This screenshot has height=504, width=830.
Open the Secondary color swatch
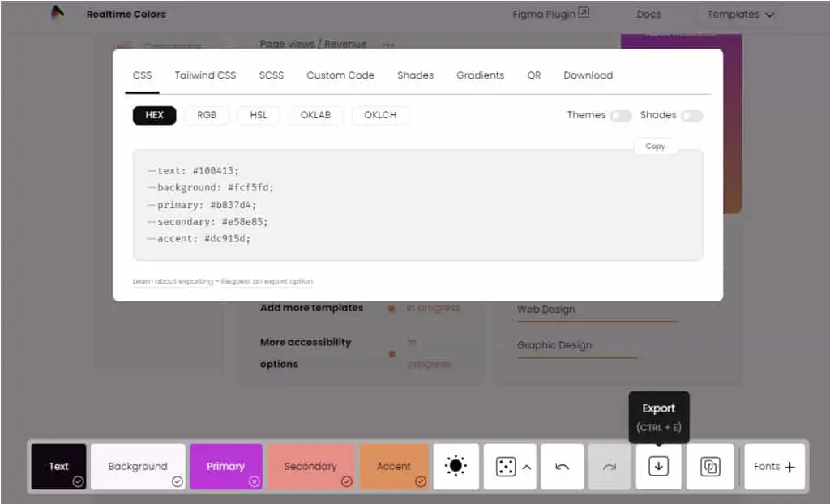pos(310,467)
